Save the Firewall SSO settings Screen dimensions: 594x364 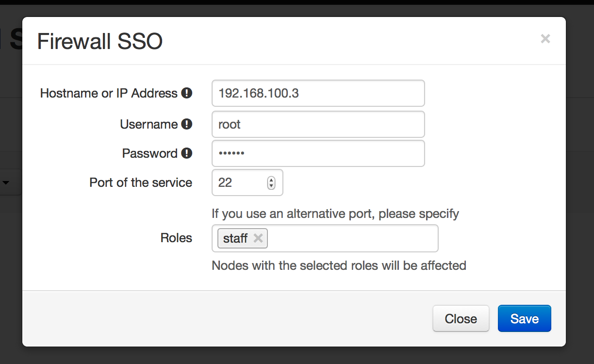(x=525, y=318)
